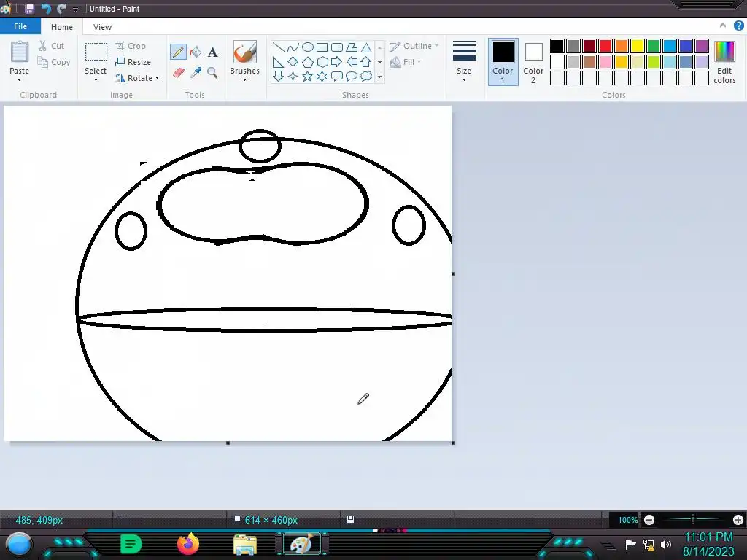
Task: Choose the Rounded rectangle shape
Action: (x=337, y=47)
